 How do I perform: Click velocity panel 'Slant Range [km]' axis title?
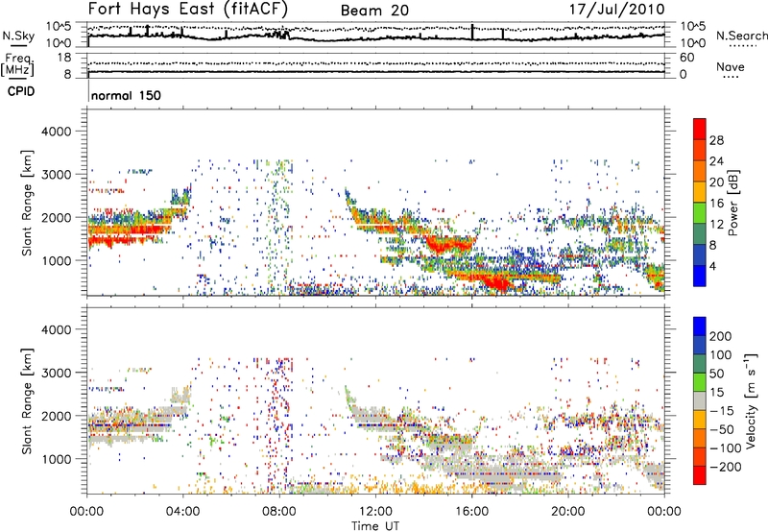pyautogui.click(x=27, y=400)
